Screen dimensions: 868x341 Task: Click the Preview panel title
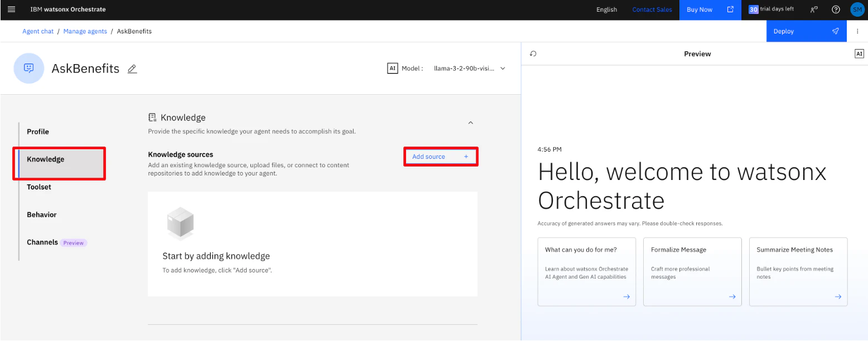pos(697,54)
